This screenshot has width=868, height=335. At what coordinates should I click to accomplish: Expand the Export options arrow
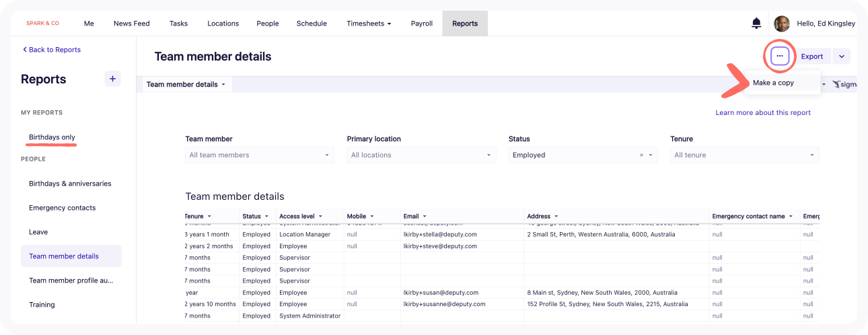[842, 57]
